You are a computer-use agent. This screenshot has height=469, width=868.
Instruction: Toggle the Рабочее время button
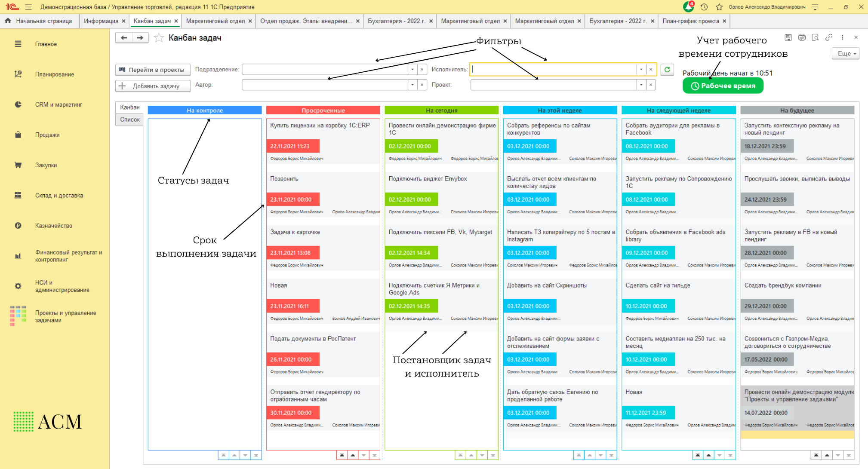tap(723, 86)
